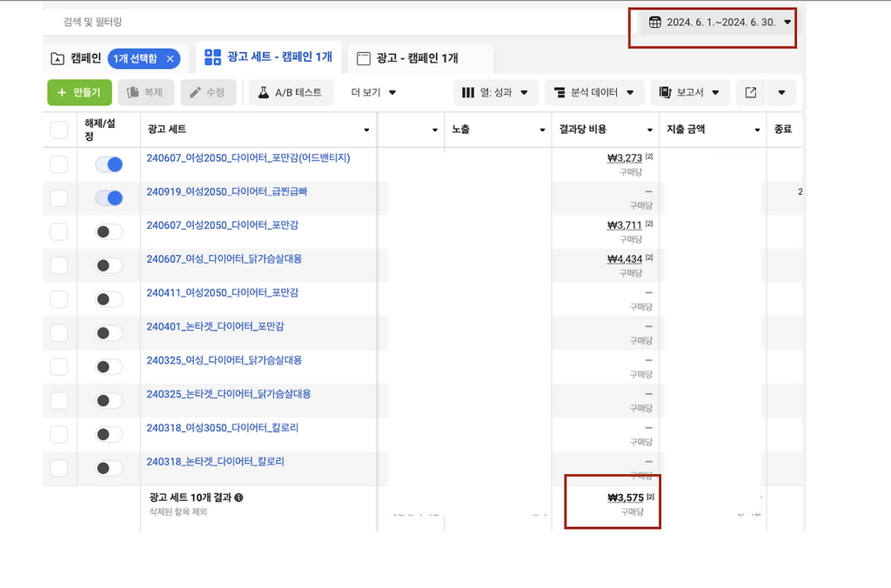This screenshot has width=891, height=588.
Task: Click the columns icon beside 열: 성과
Action: coord(467,92)
